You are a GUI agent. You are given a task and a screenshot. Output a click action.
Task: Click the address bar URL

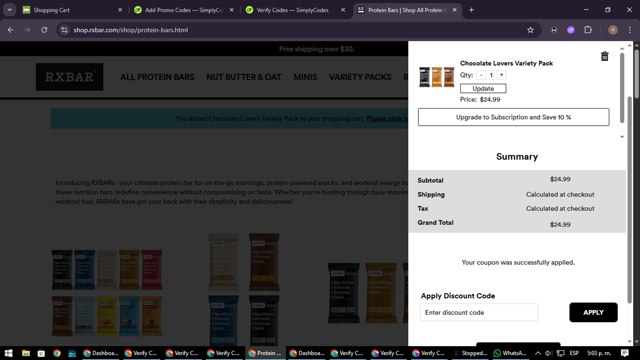tap(131, 30)
